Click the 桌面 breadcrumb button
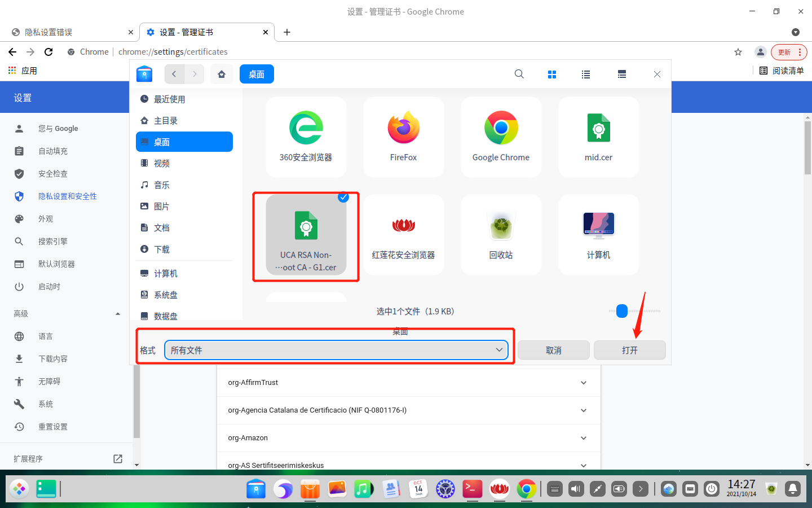Image resolution: width=812 pixels, height=508 pixels. (x=257, y=74)
